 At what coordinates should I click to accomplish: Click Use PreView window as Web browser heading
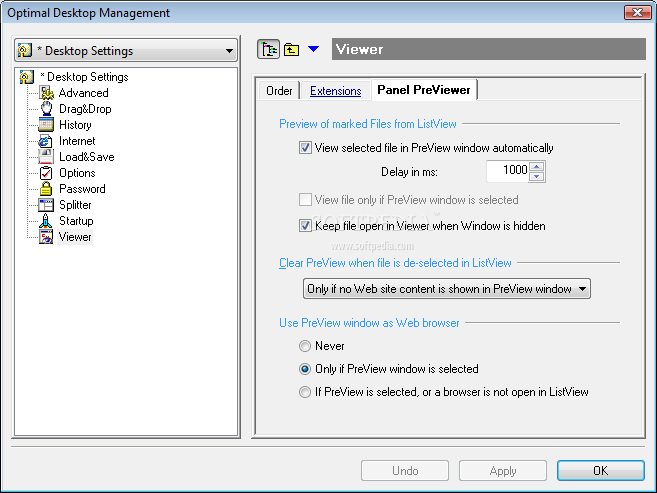tap(369, 323)
